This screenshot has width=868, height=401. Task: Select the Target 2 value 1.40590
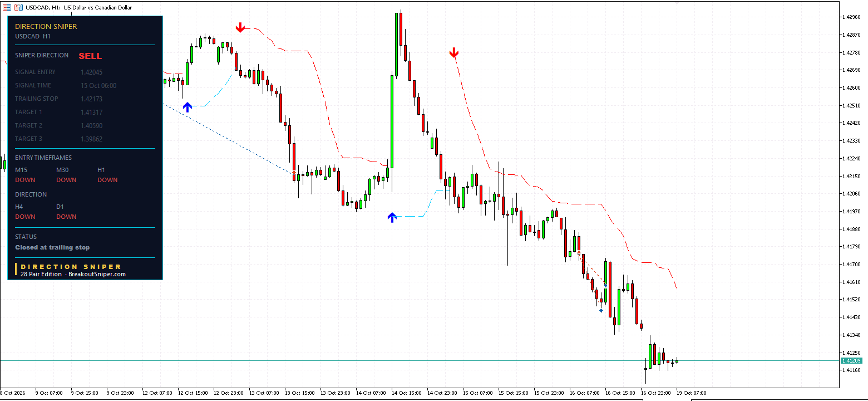(x=92, y=126)
